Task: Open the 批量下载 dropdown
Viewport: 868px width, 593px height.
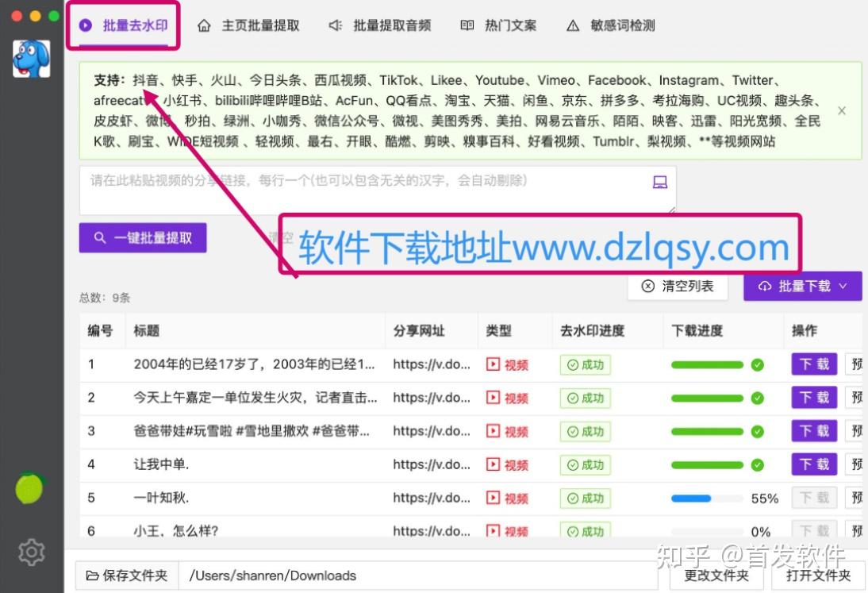Action: coord(803,287)
